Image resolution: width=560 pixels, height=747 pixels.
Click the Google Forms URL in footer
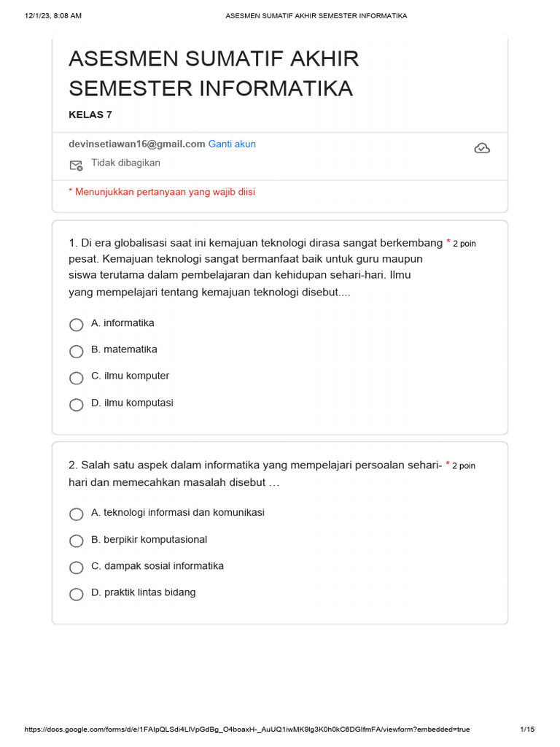(247, 729)
